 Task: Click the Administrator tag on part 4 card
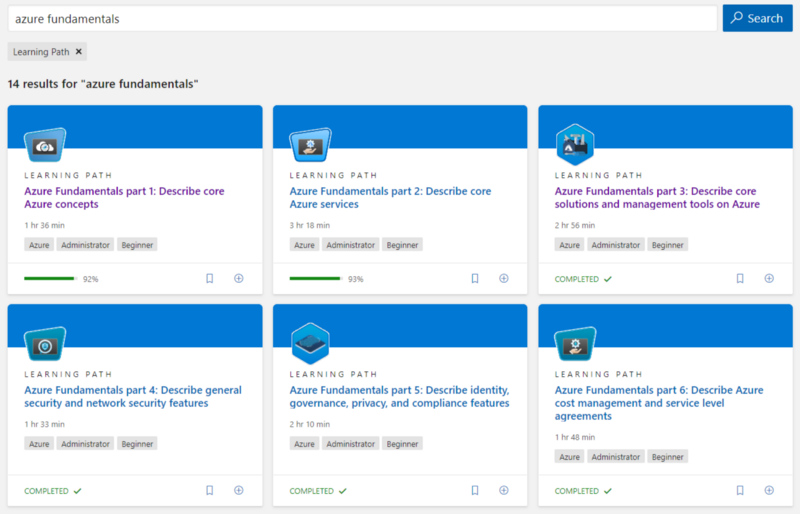(85, 444)
